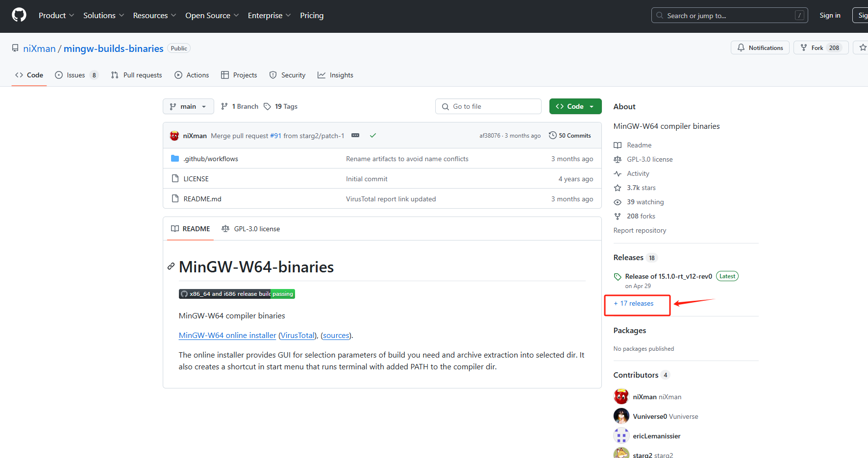View the 50 Commits history
The height and width of the screenshot is (458, 868).
coord(570,136)
